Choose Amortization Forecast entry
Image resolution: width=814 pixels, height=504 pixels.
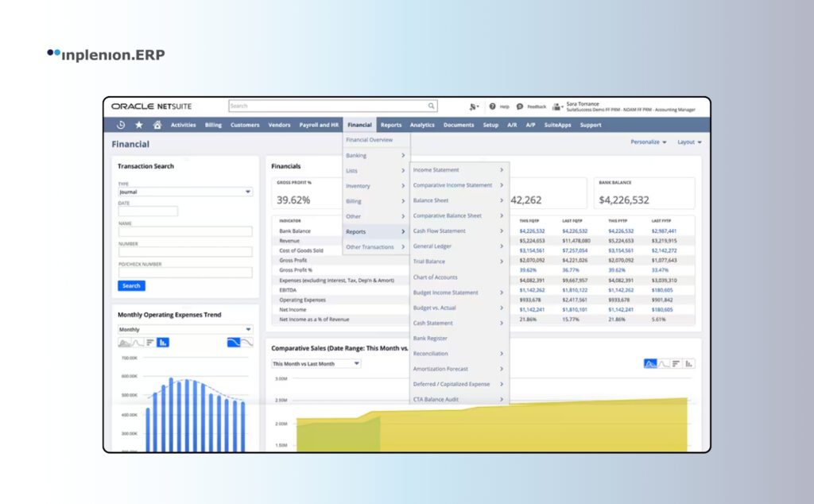pos(459,369)
